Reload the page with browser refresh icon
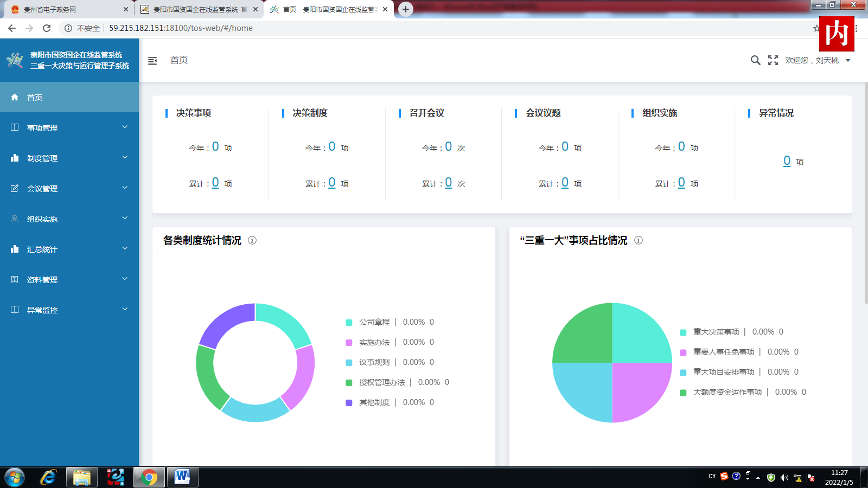The image size is (868, 488). [47, 28]
